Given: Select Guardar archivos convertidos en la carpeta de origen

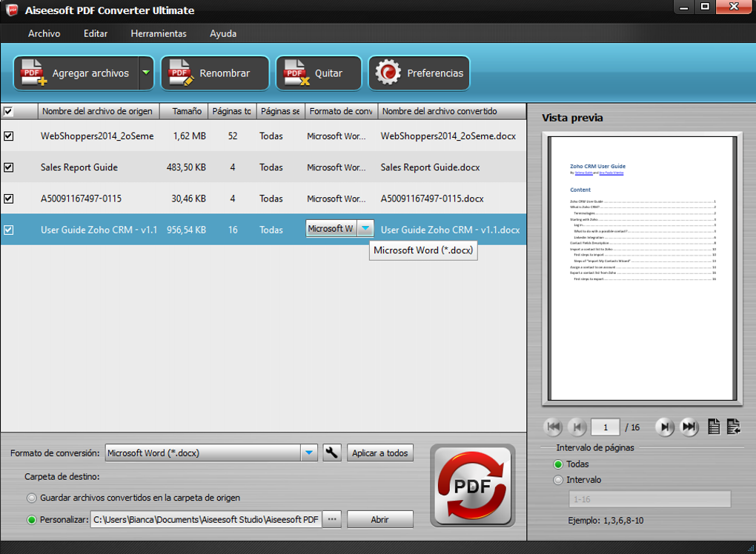Looking at the screenshot, I should coord(32,498).
